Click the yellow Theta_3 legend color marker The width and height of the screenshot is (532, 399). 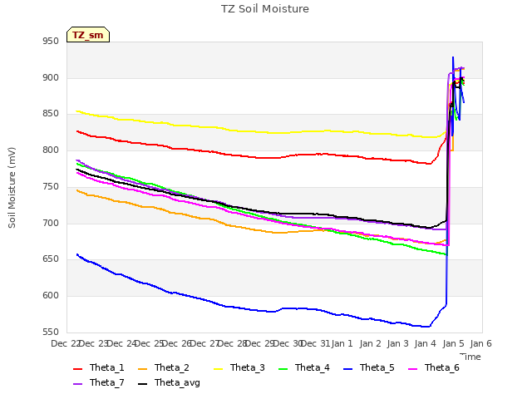click(x=218, y=369)
